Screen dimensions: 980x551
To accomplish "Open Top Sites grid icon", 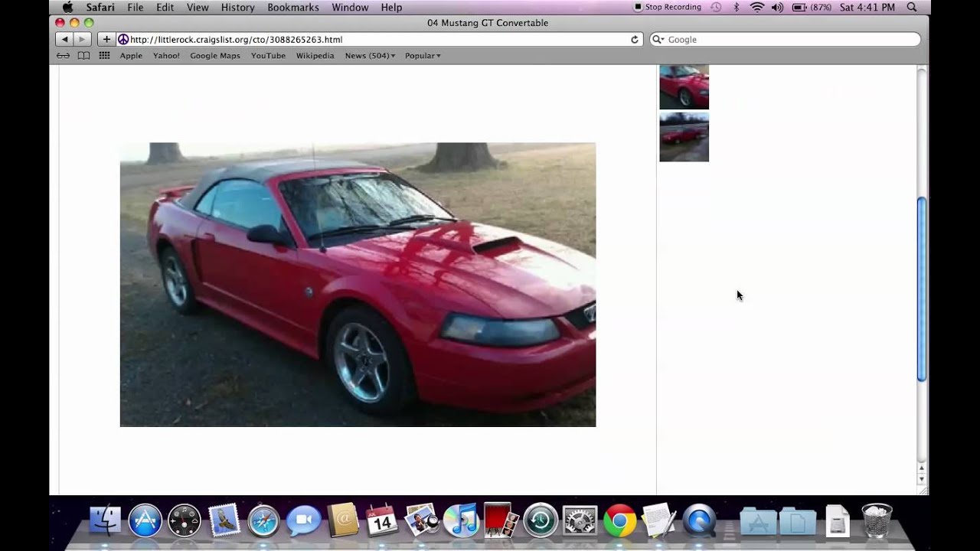I will point(104,55).
